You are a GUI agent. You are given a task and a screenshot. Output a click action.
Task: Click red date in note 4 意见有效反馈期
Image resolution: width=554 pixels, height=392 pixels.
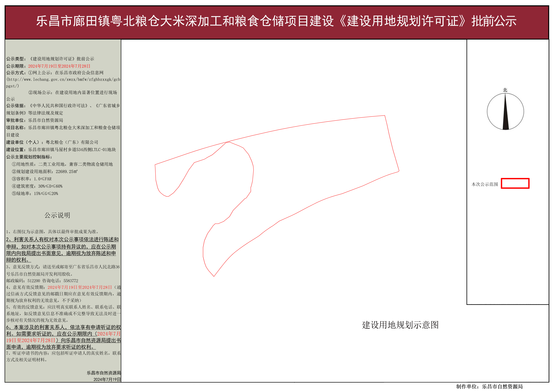click(x=80, y=287)
